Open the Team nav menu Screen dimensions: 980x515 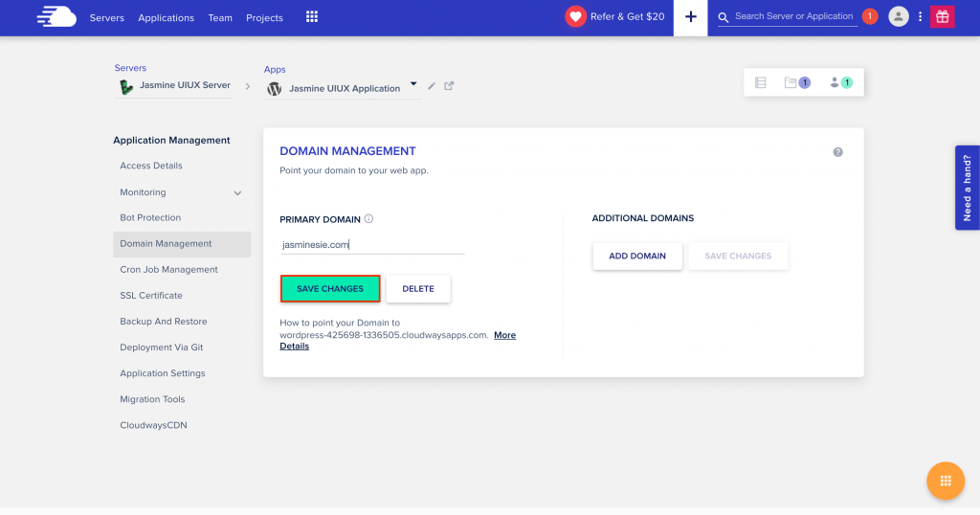[x=220, y=18]
